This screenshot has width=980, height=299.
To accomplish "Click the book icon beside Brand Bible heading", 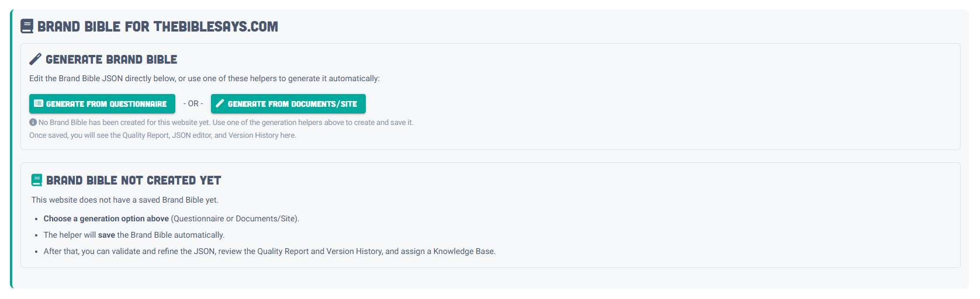I will [x=27, y=26].
